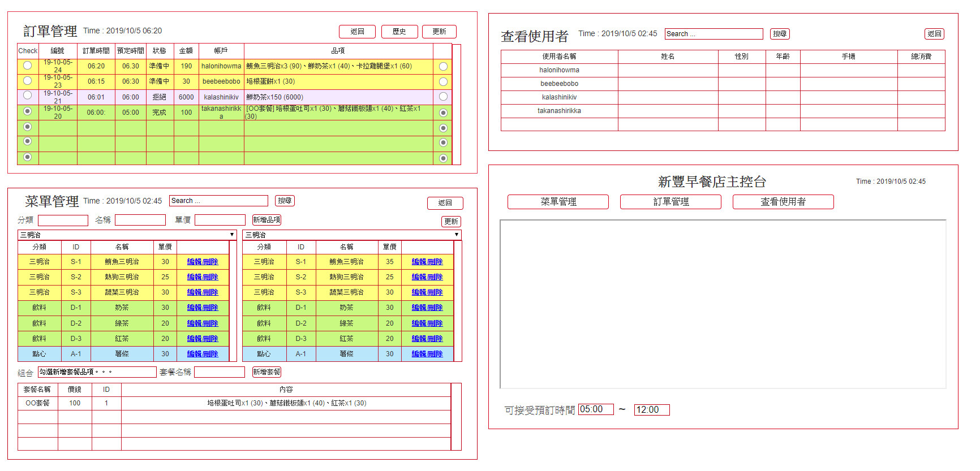Click 歷史 button in 訂單管理 panel

point(399,32)
